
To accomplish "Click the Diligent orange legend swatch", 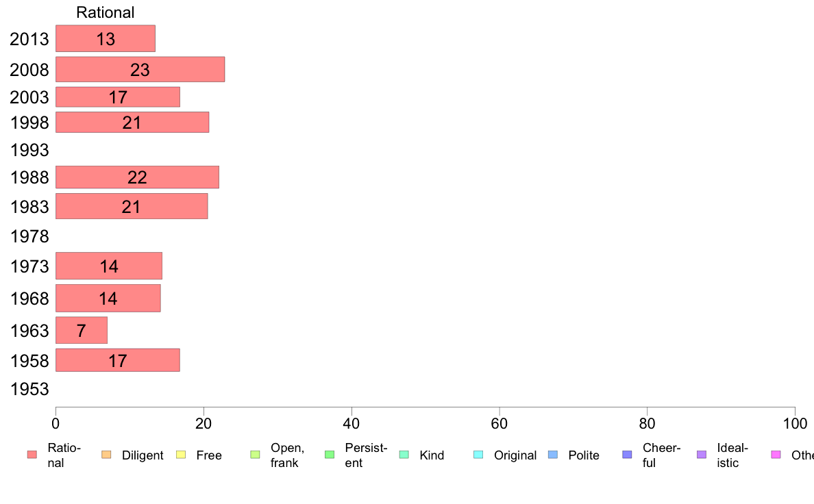I will click(106, 455).
